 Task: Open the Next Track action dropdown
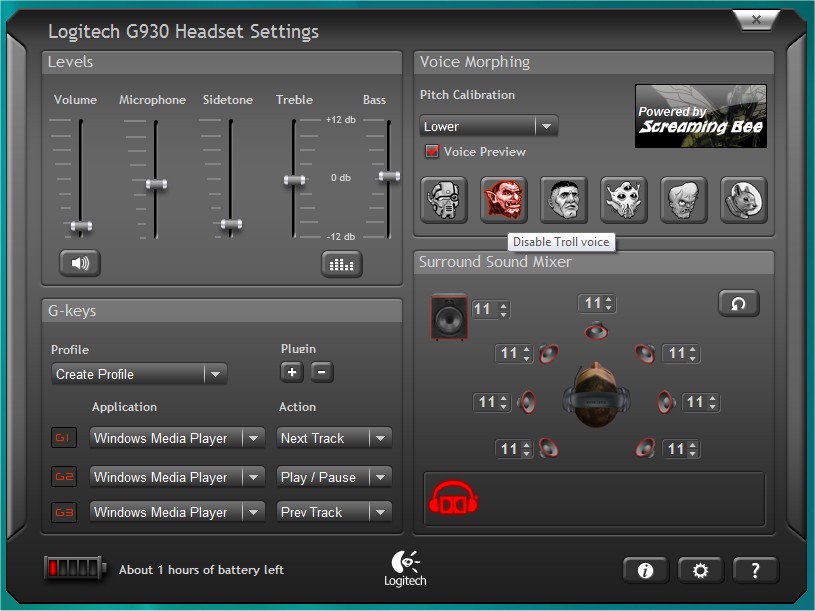334,439
